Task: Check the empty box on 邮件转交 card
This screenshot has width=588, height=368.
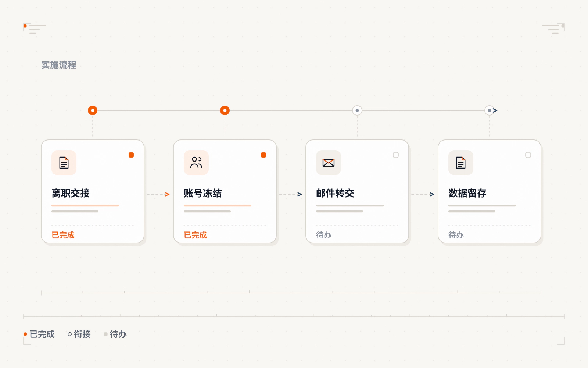Action: [x=396, y=155]
